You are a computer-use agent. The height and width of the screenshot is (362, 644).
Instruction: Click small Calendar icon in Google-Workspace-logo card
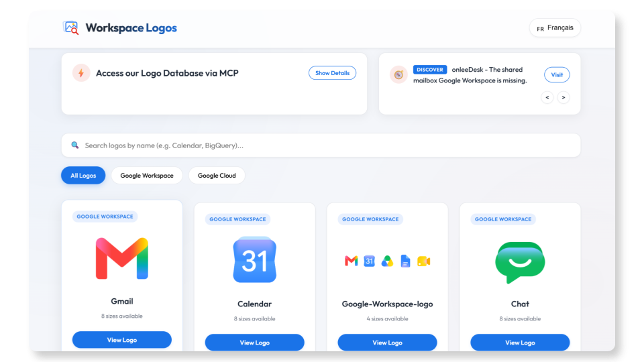click(x=369, y=261)
